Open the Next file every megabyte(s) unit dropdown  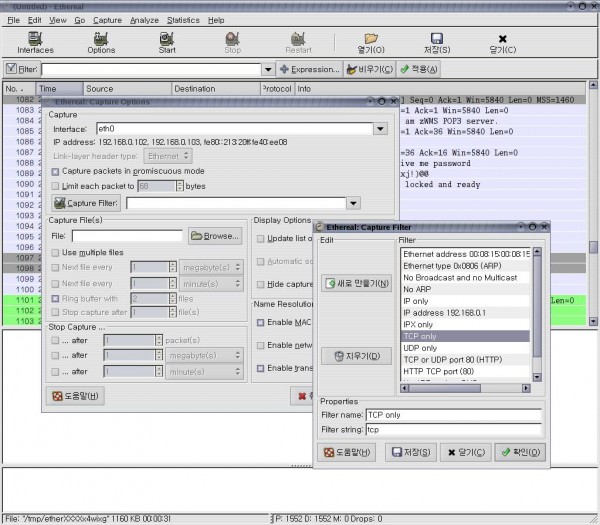pyautogui.click(x=211, y=267)
